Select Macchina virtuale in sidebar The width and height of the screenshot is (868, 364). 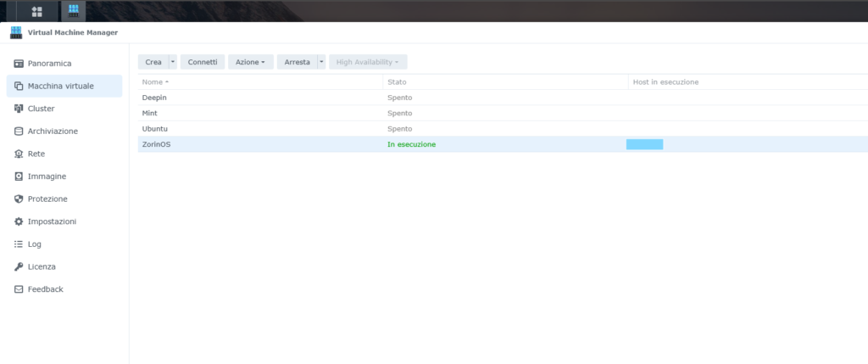tap(64, 87)
